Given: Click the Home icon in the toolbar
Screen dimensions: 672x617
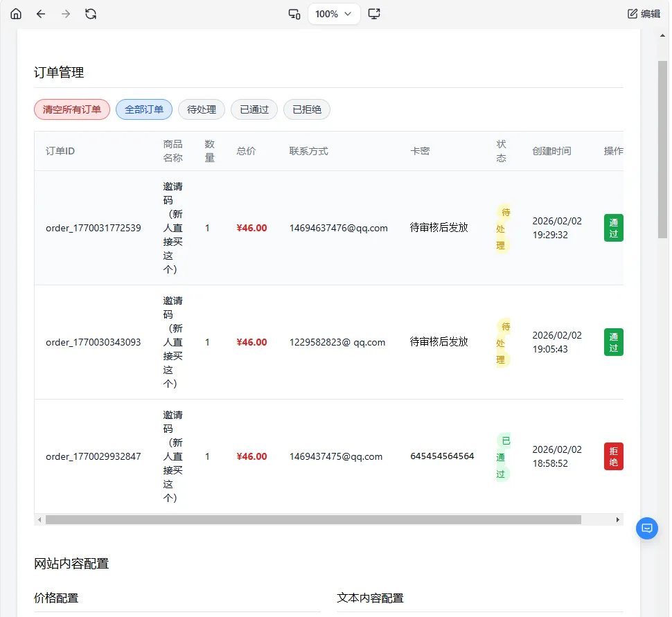Looking at the screenshot, I should pyautogui.click(x=15, y=13).
